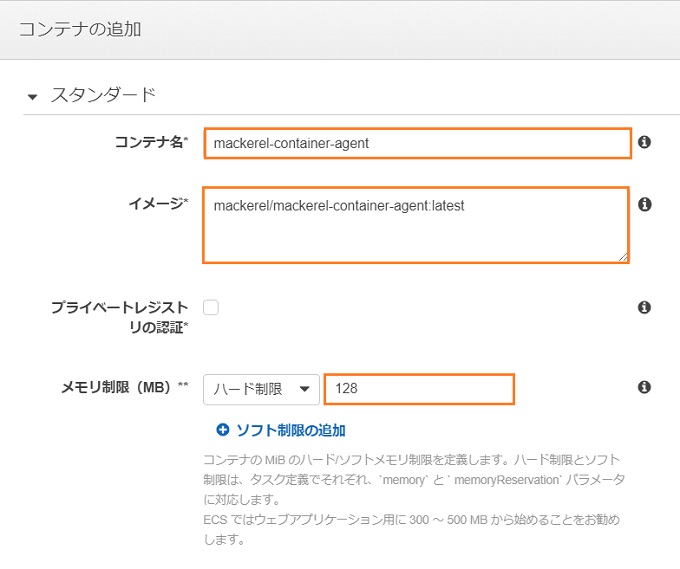680x569 pixels.
Task: Click the info icon beside コンテナ名 field
Action: point(644,142)
